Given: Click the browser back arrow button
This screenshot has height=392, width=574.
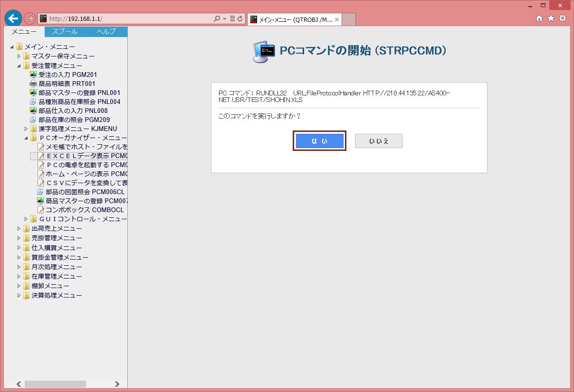Looking at the screenshot, I should pos(13,19).
